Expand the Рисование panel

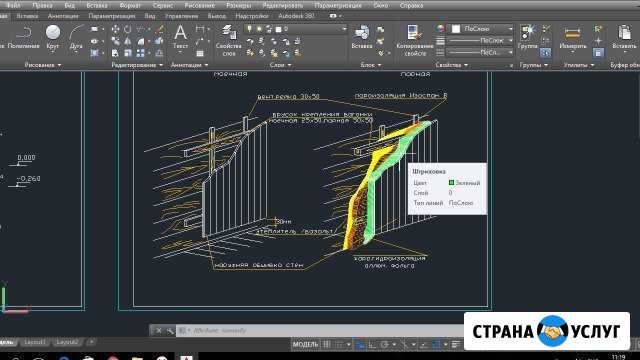(x=43, y=65)
